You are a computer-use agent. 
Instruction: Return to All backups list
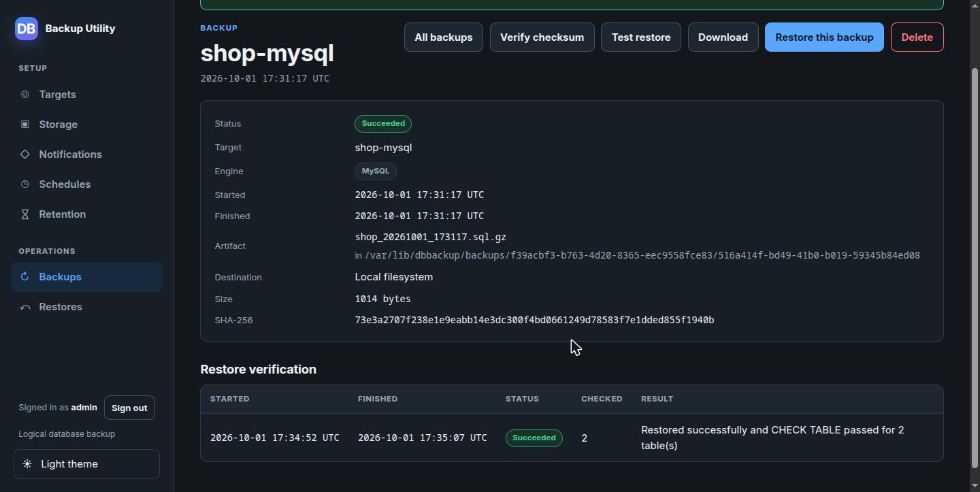click(444, 37)
